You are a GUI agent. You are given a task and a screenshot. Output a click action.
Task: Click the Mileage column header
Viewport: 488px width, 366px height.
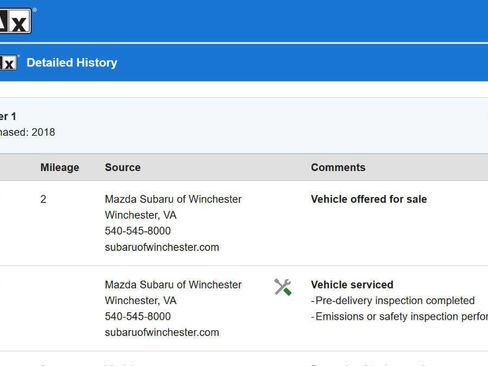[x=60, y=167]
